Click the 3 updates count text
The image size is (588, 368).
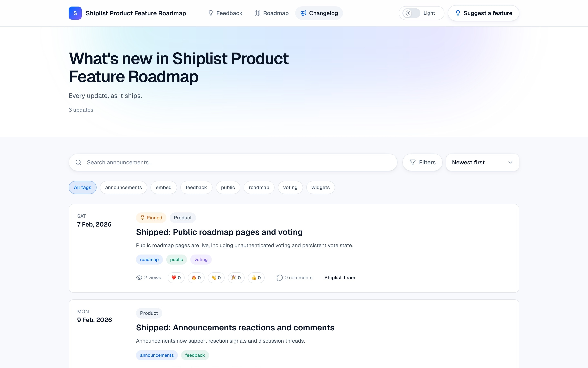point(81,110)
